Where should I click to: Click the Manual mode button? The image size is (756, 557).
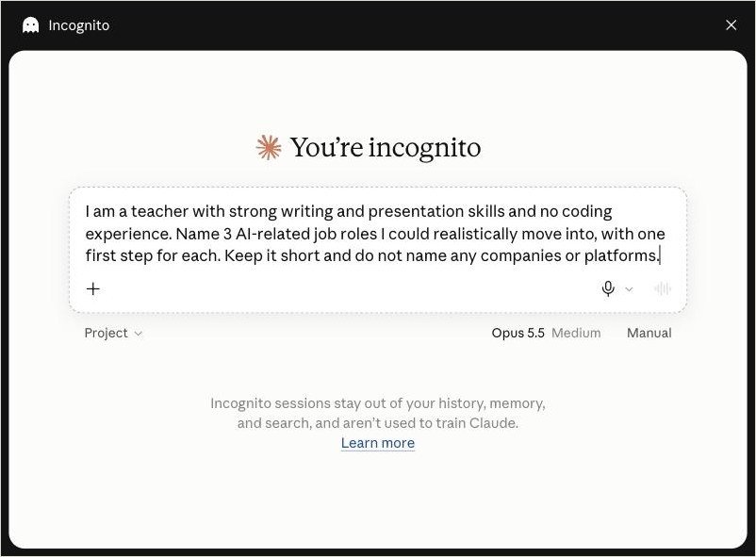(649, 333)
